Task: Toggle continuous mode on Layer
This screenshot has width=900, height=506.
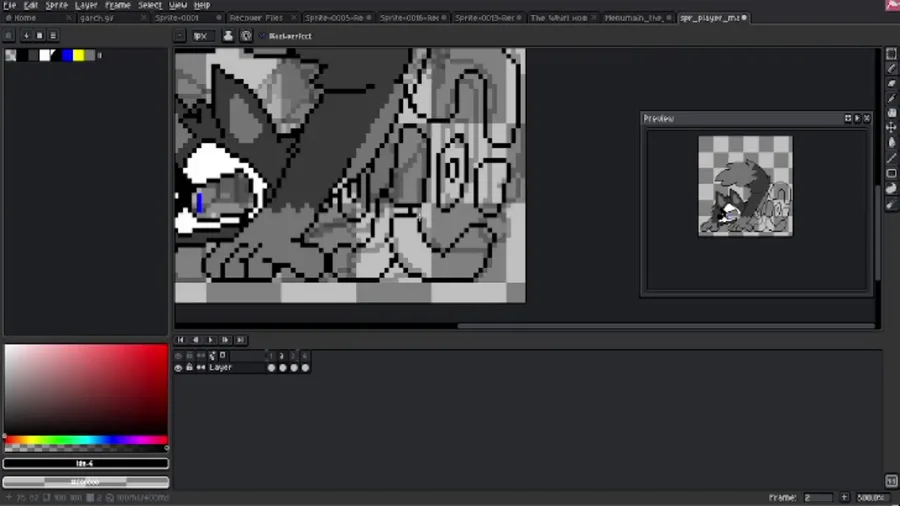Action: click(200, 368)
